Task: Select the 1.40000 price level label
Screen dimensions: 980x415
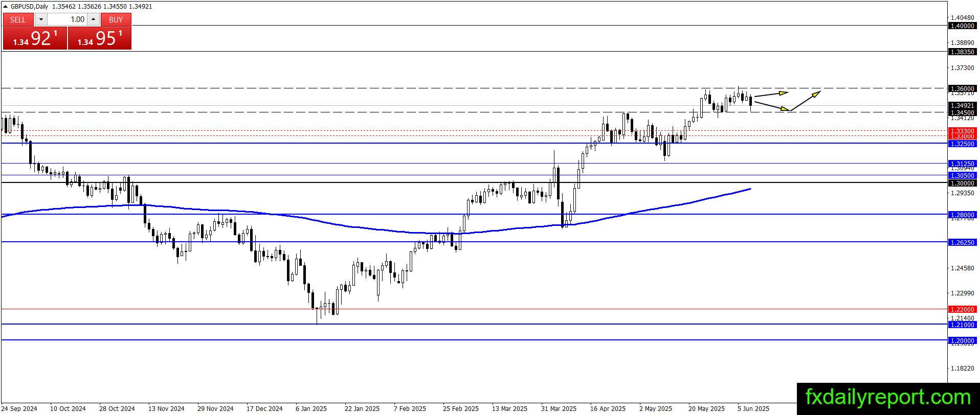Action: 962,26
